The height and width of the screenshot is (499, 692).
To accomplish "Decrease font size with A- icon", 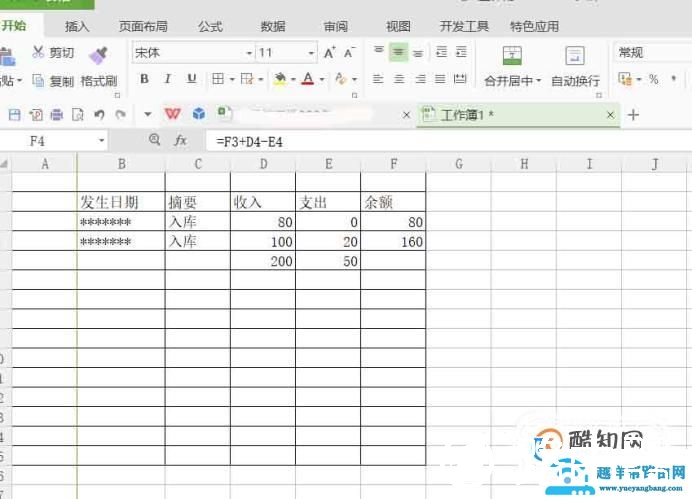I will [349, 53].
